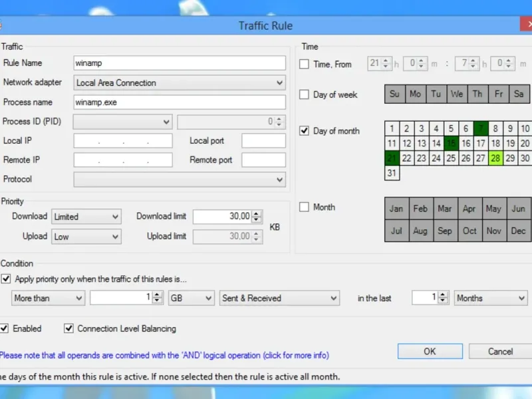Toggle Connection Level Balancing checkbox
Image resolution: width=532 pixels, height=399 pixels.
[68, 329]
